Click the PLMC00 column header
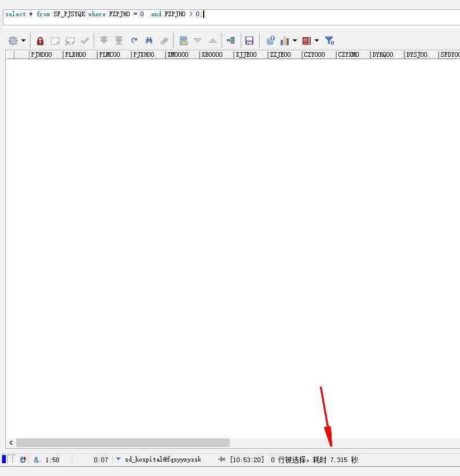 coord(114,54)
